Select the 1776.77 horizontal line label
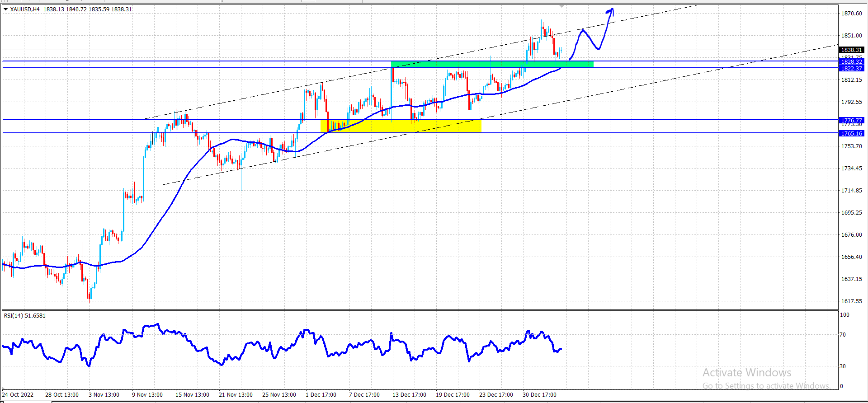 click(x=852, y=120)
